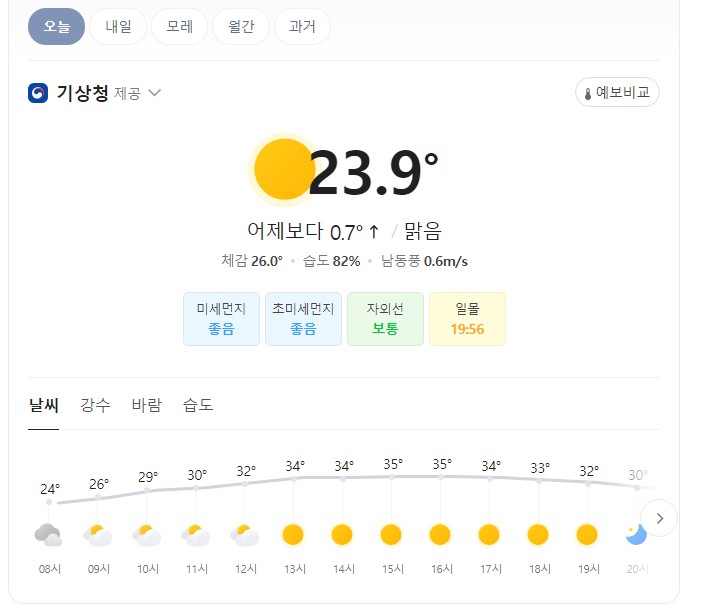Switch to the 내일 tab

tap(118, 26)
